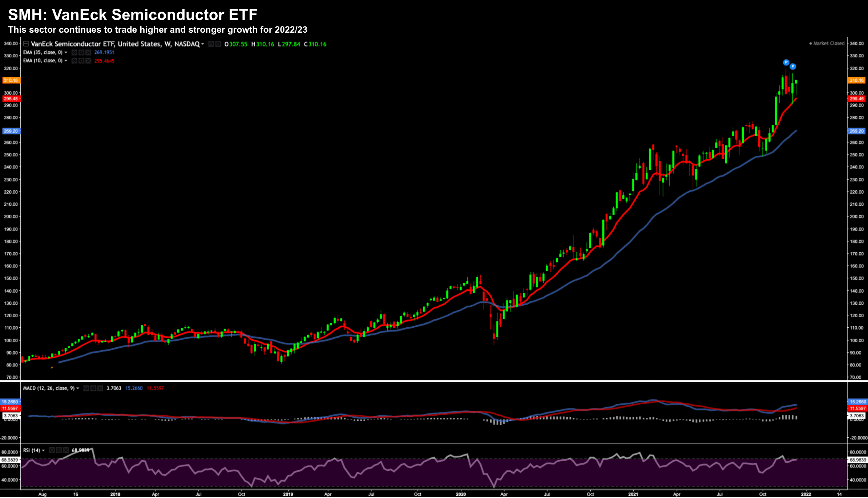Open the main symbol settings gear
Screen dimensions: 868x498
click(x=218, y=44)
